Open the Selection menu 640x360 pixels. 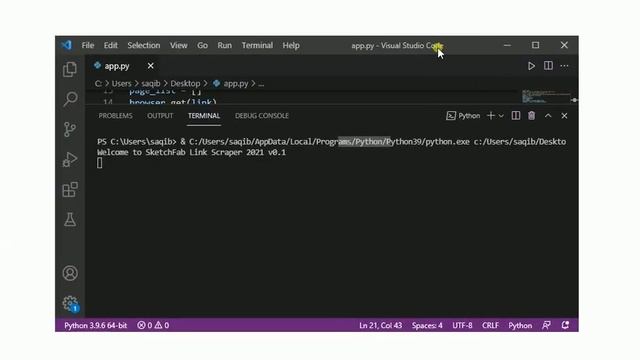tap(144, 45)
